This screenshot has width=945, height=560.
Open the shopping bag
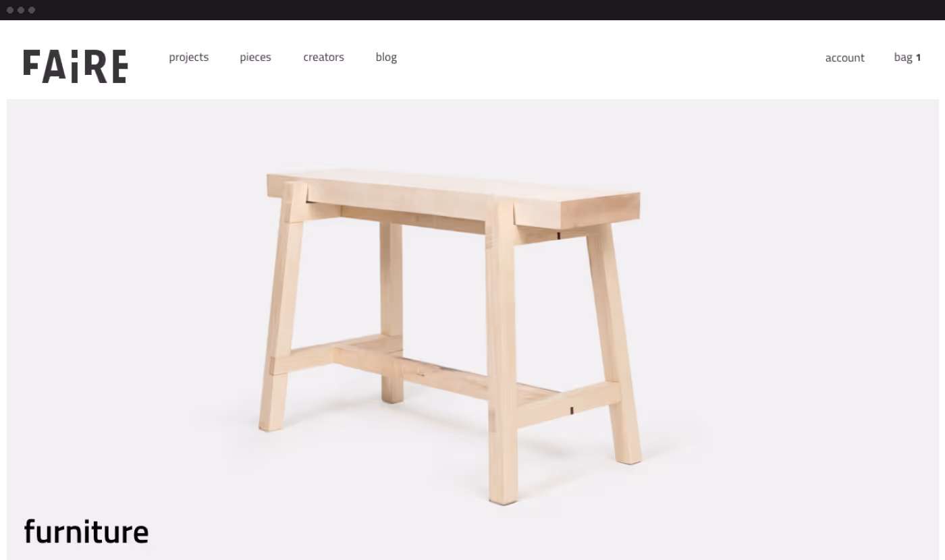click(x=907, y=57)
